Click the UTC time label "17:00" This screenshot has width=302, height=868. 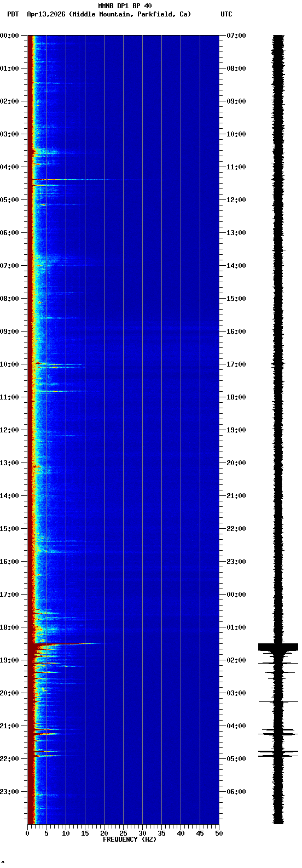pyautogui.click(x=236, y=364)
